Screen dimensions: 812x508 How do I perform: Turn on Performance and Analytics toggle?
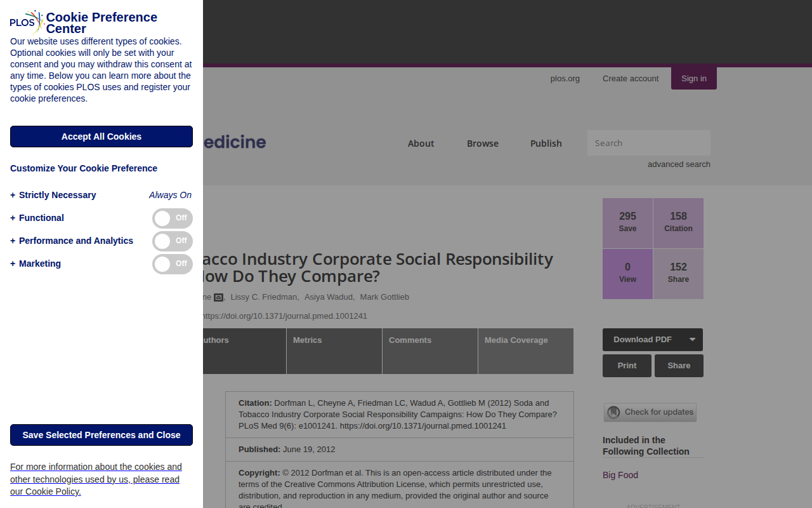(x=173, y=241)
